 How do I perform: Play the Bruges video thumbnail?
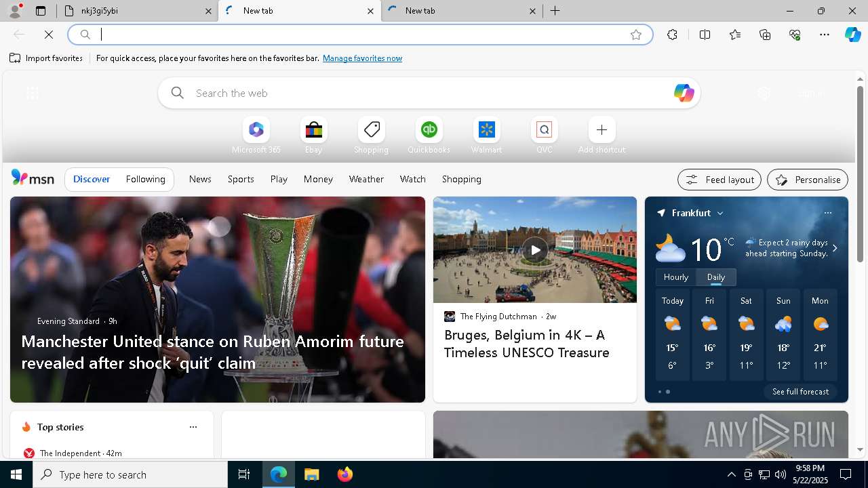(x=535, y=249)
